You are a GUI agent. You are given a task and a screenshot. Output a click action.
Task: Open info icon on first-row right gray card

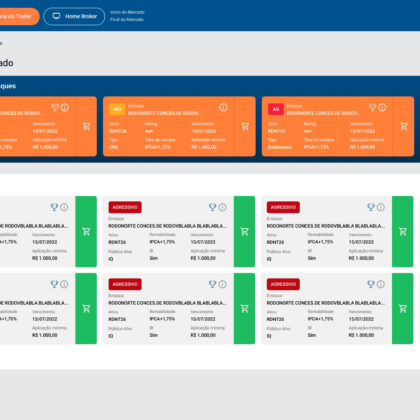pos(381,207)
